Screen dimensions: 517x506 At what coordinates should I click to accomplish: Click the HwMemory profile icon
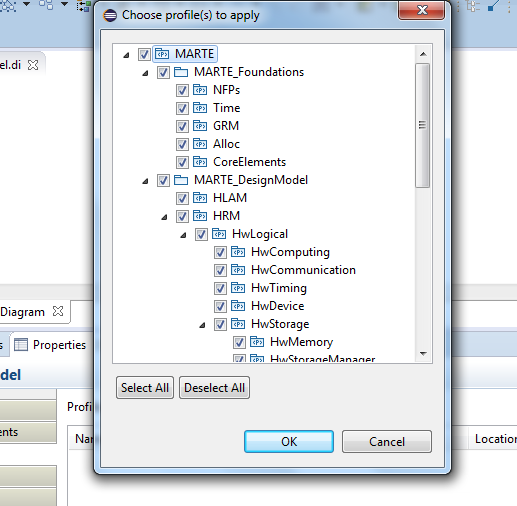(257, 342)
